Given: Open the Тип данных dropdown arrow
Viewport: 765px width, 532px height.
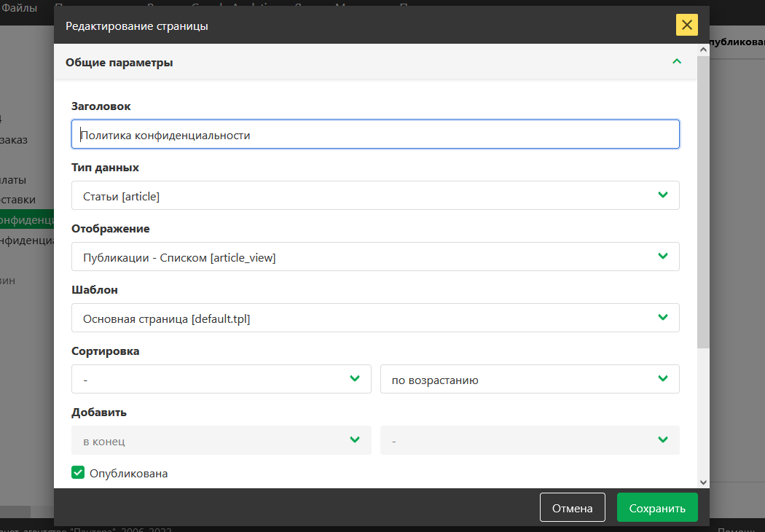Looking at the screenshot, I should [662, 195].
